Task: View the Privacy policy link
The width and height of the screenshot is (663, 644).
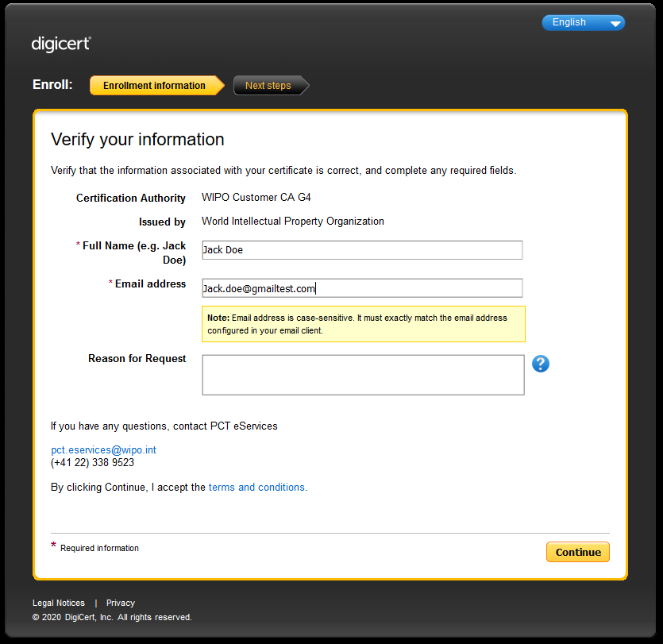Action: [120, 603]
